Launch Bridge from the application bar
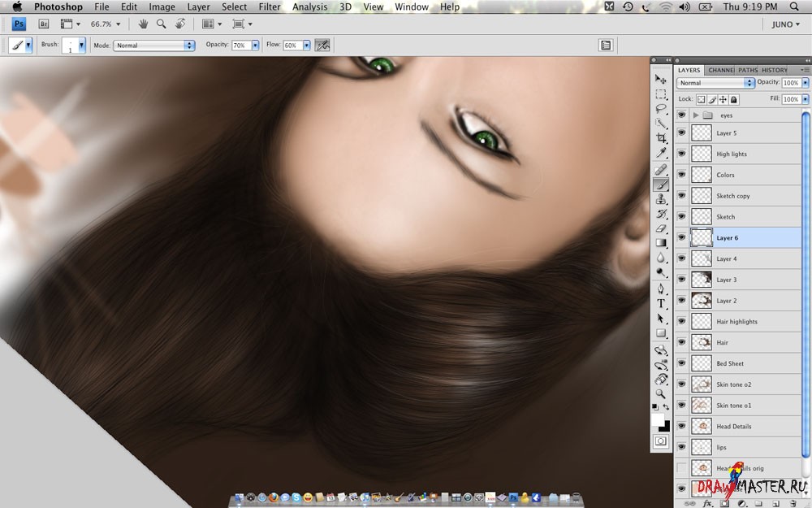This screenshot has height=508, width=812. (44, 24)
